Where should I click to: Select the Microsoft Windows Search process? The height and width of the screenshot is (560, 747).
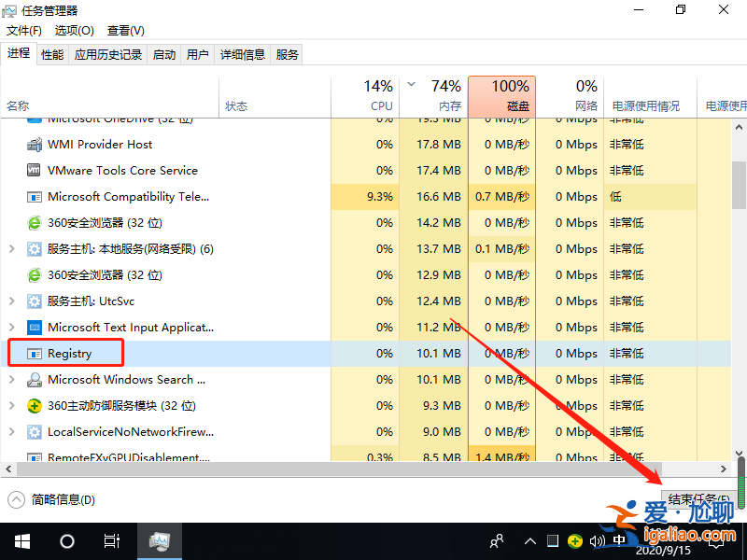click(x=125, y=379)
